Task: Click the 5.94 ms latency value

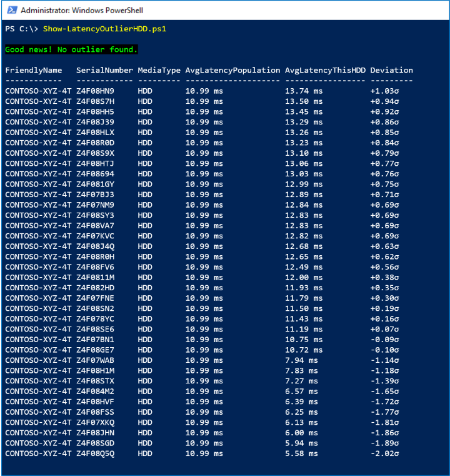Action: coord(301,443)
